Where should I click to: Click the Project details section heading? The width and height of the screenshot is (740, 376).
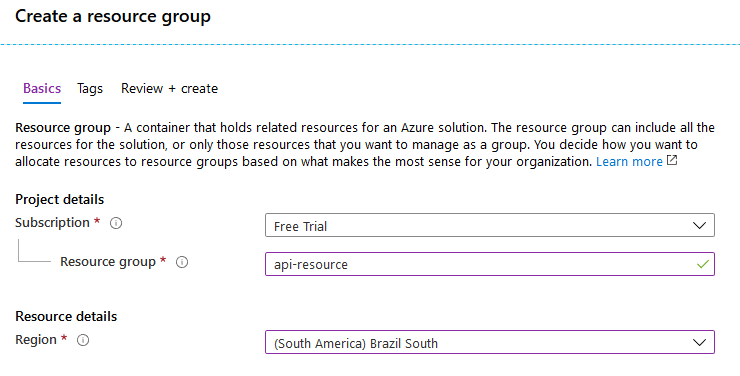tap(59, 200)
